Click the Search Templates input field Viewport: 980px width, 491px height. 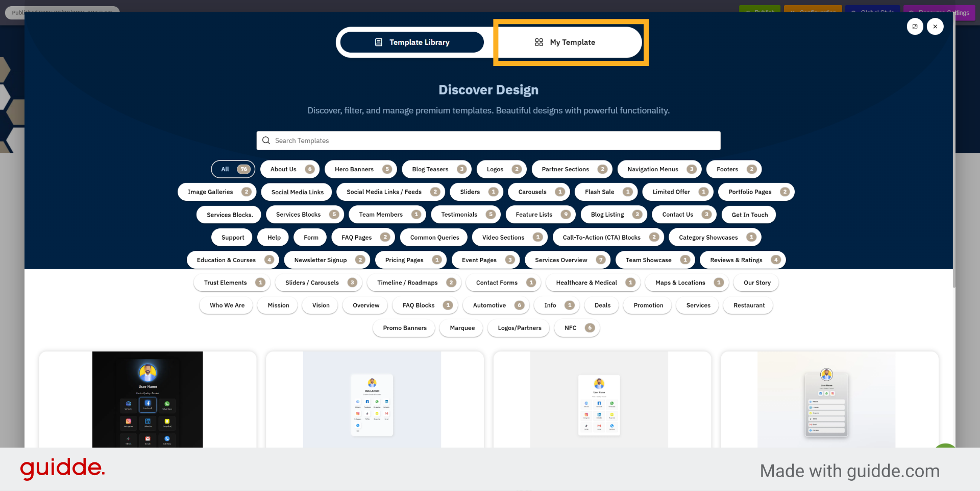[x=488, y=141]
